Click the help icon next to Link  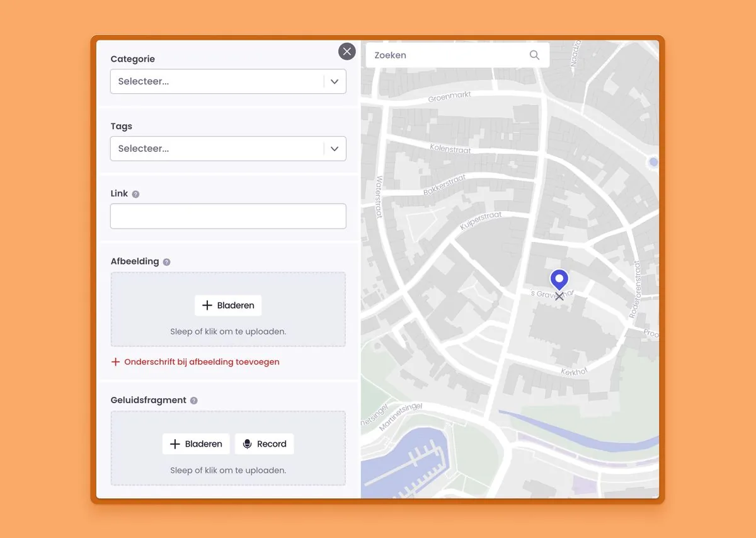pyautogui.click(x=135, y=193)
